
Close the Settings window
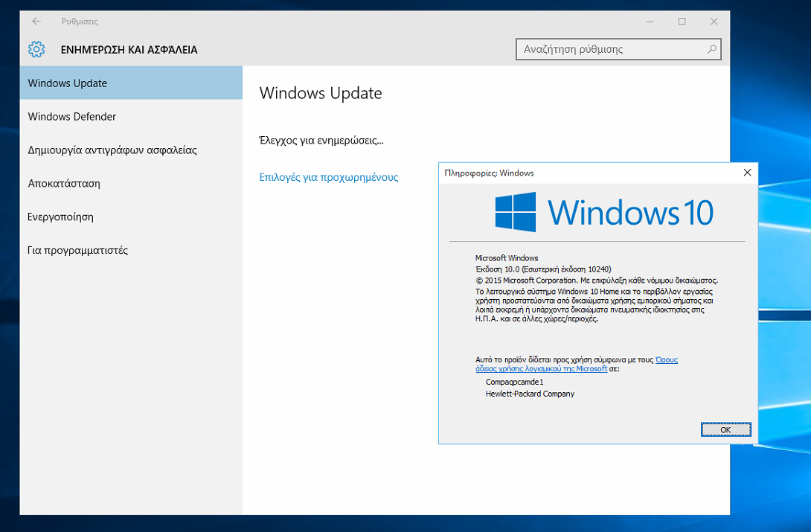point(714,21)
